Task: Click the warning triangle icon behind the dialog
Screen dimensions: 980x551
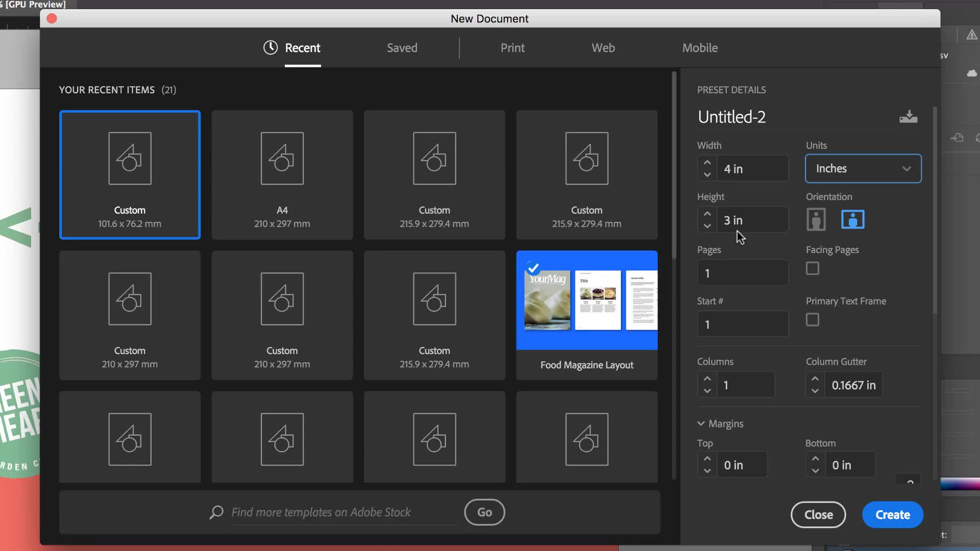Action: click(x=972, y=35)
